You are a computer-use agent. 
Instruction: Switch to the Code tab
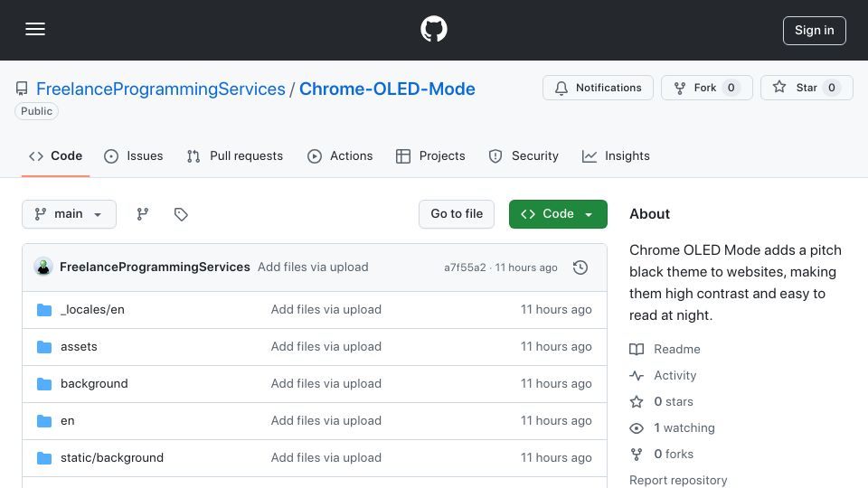tap(55, 156)
